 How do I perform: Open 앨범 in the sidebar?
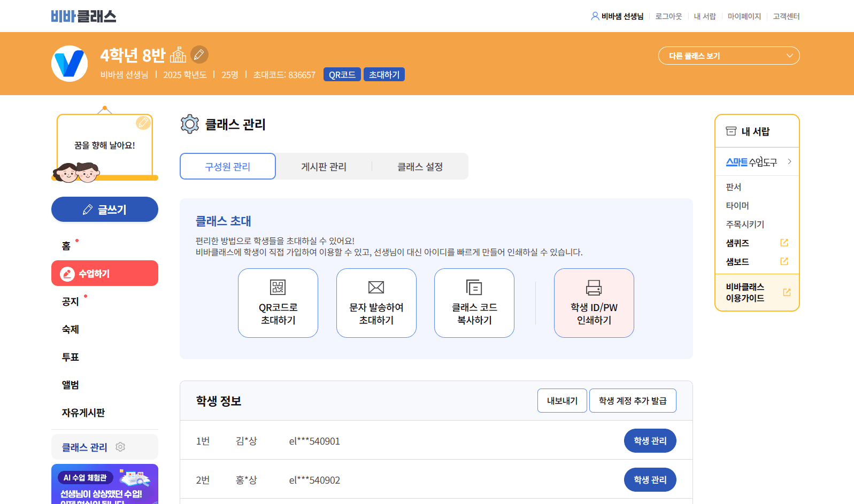pos(71,385)
